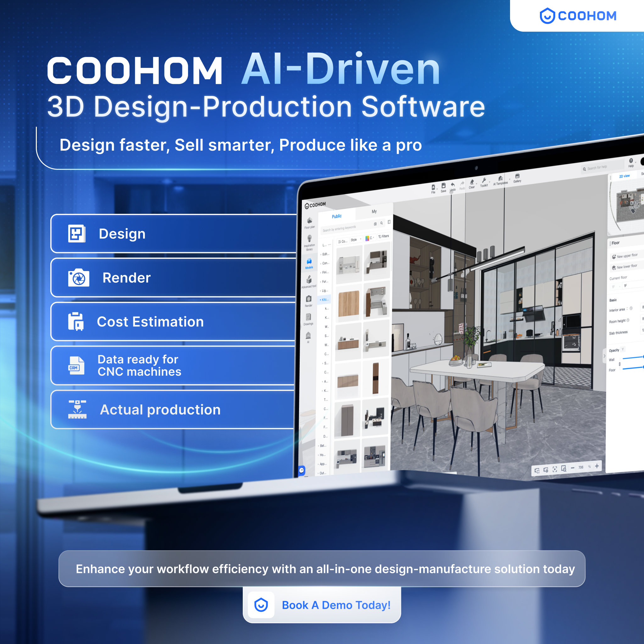Select the tall narrow brown cabinet thumbnail
Screen dimensions: 644x644
coord(376,378)
